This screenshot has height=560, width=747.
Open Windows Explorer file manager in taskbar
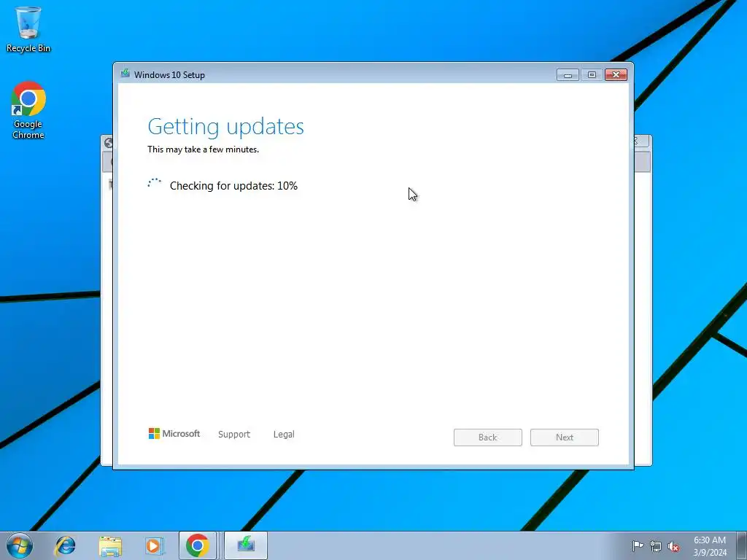(x=110, y=545)
